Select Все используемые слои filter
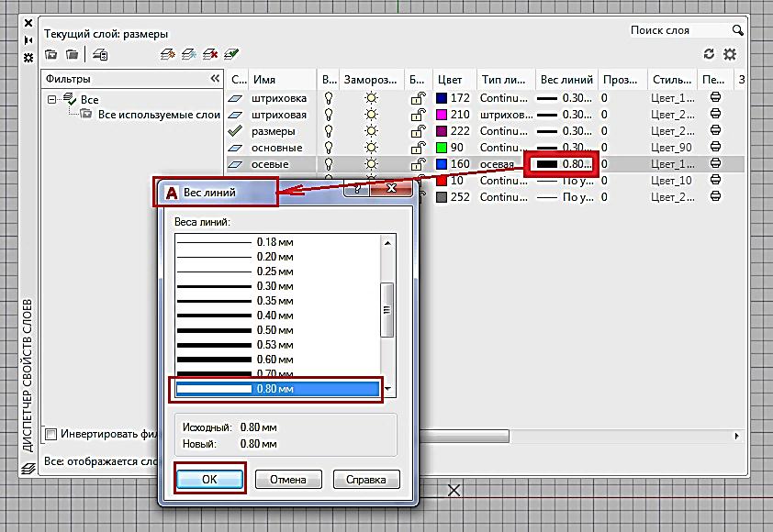Viewport: 773px width, 532px height. (x=158, y=115)
